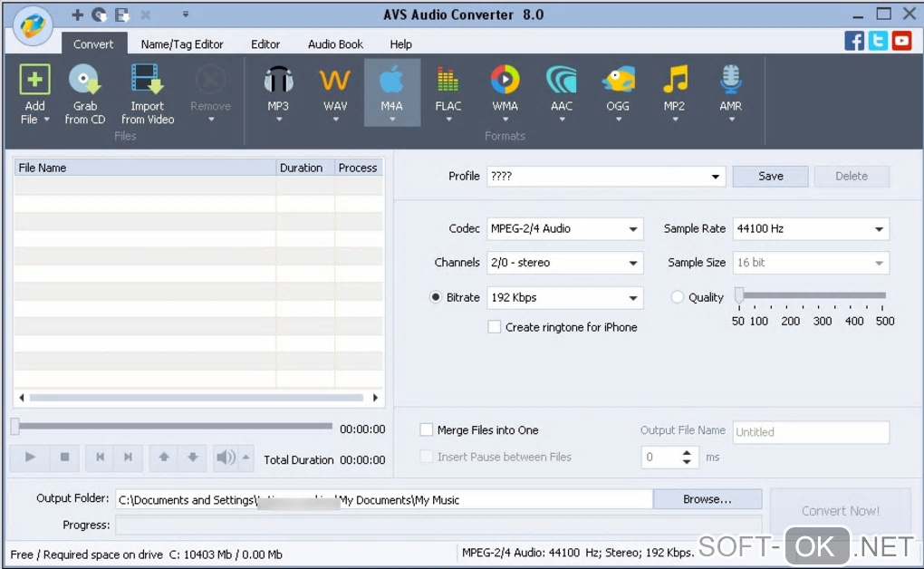Click quick access add file plus icon

tap(77, 14)
